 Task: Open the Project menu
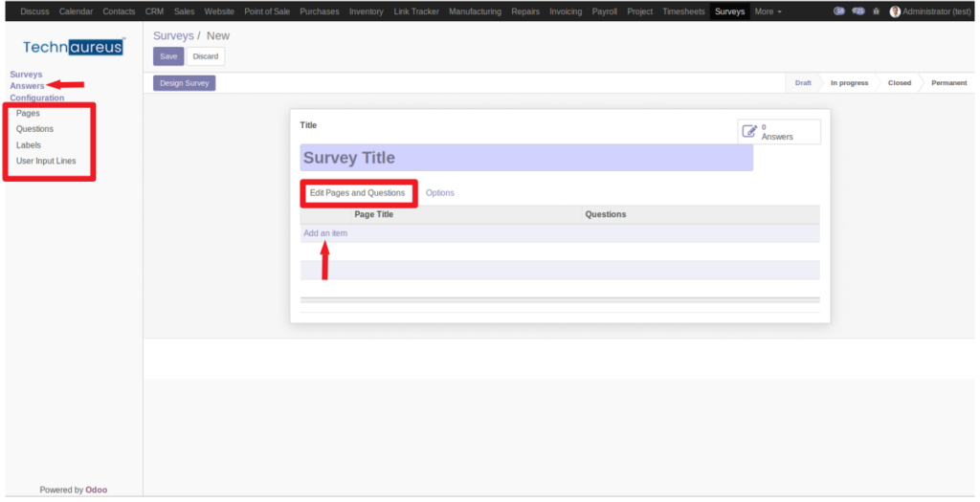(x=640, y=11)
